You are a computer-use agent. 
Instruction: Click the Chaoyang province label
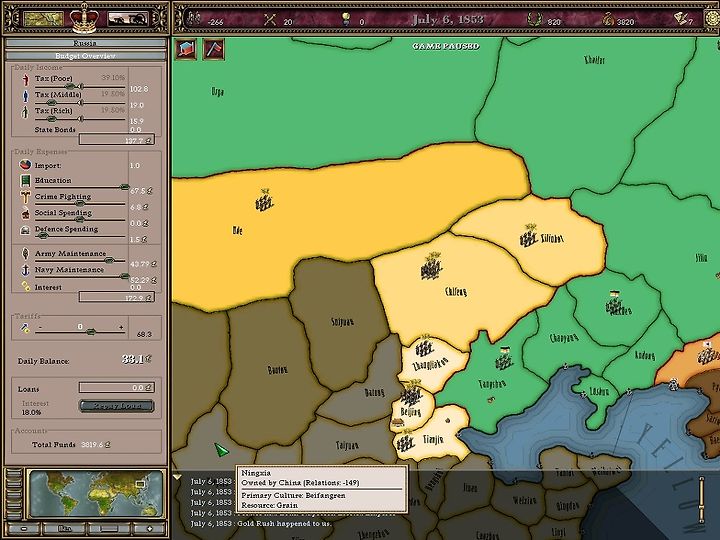[x=564, y=338]
